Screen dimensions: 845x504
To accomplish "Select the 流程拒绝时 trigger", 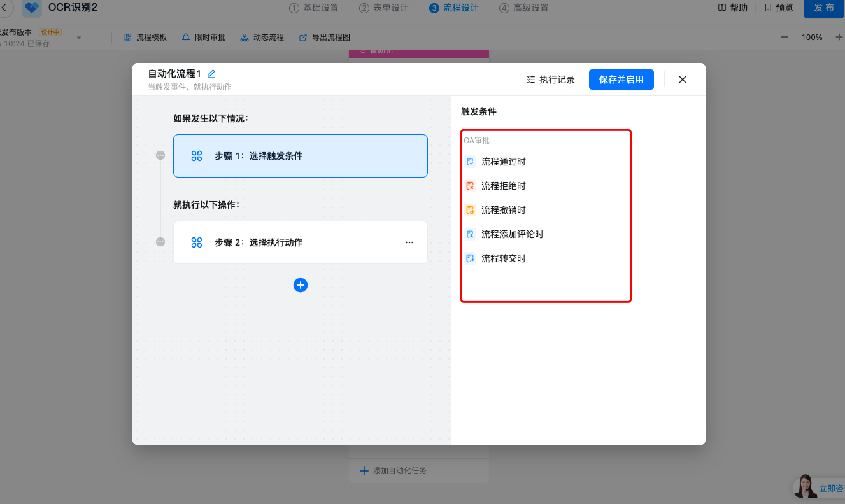I will [x=503, y=186].
